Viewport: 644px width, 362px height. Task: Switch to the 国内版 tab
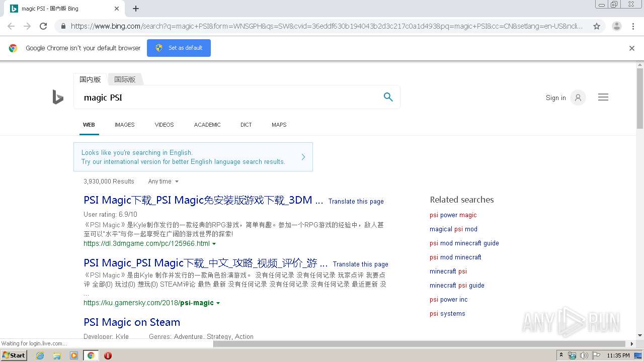90,79
